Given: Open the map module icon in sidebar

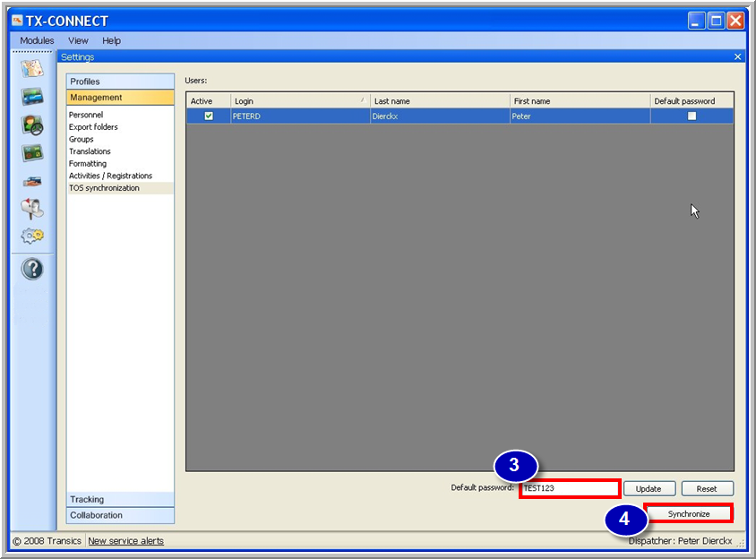Looking at the screenshot, I should pos(32,69).
